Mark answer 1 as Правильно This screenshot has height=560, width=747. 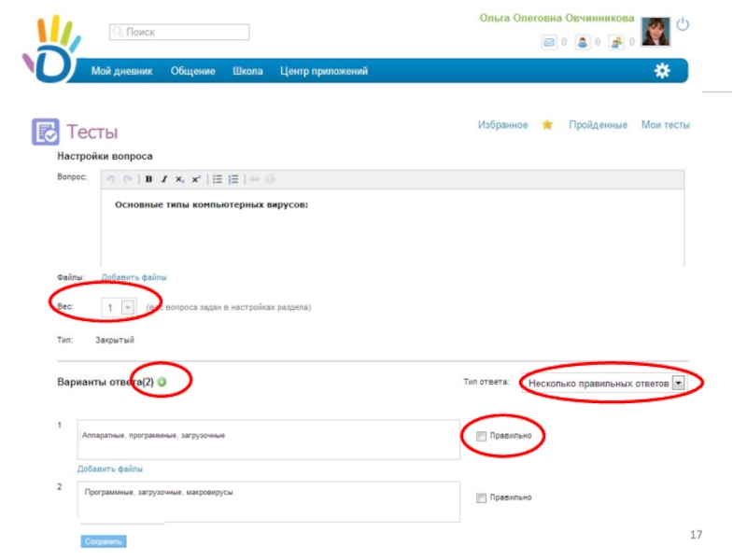tap(481, 436)
